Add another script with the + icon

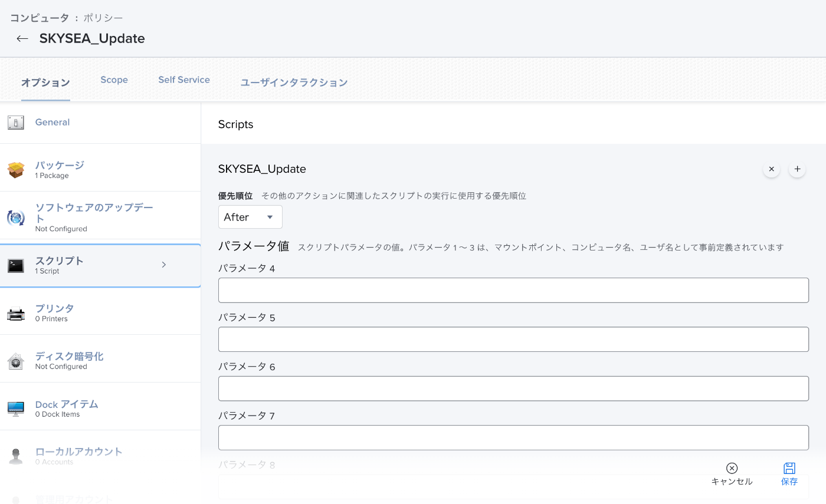tap(797, 169)
